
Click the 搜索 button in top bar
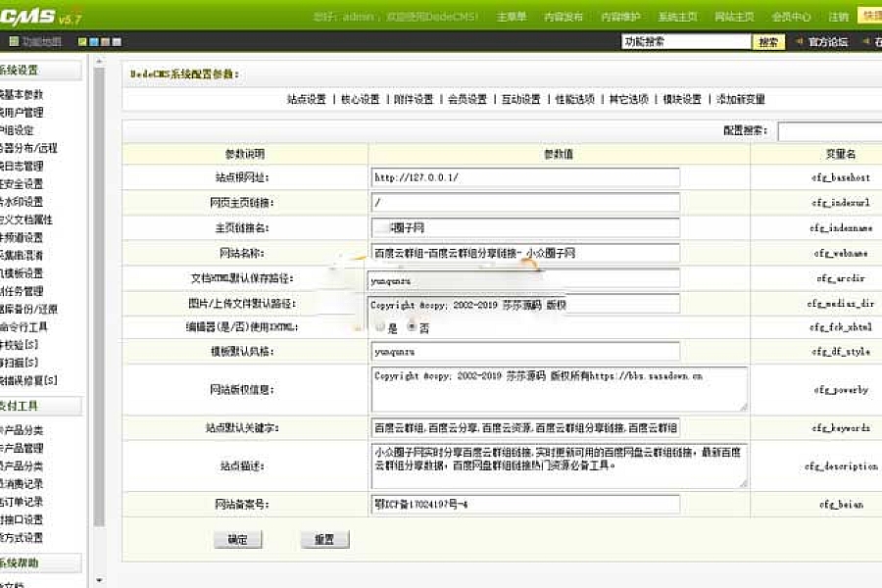[768, 41]
